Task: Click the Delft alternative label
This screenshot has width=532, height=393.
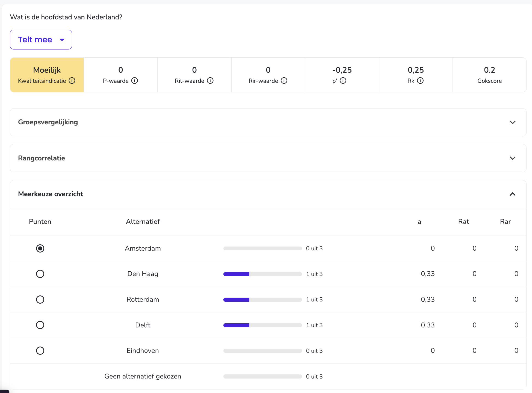Action: click(143, 325)
